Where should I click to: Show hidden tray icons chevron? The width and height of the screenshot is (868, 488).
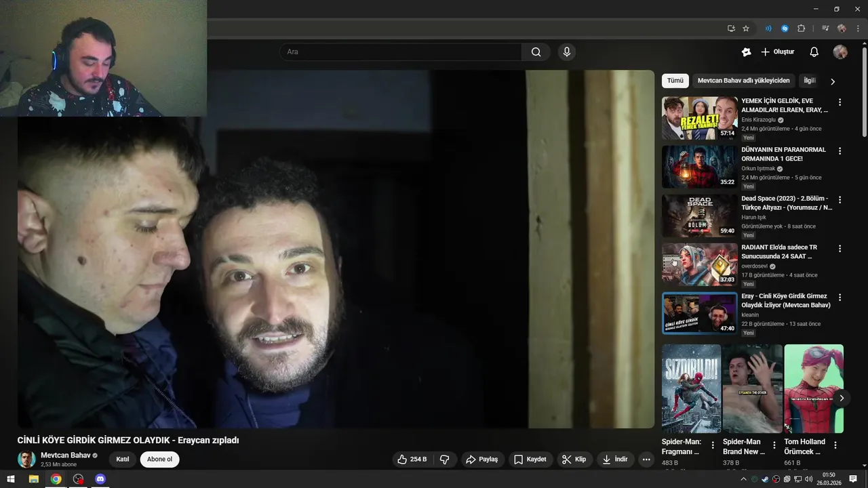coord(743,479)
